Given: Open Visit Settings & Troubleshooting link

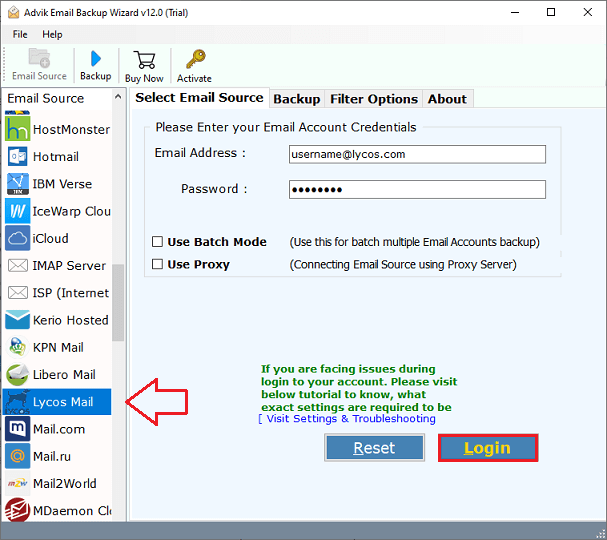Looking at the screenshot, I should tap(347, 419).
